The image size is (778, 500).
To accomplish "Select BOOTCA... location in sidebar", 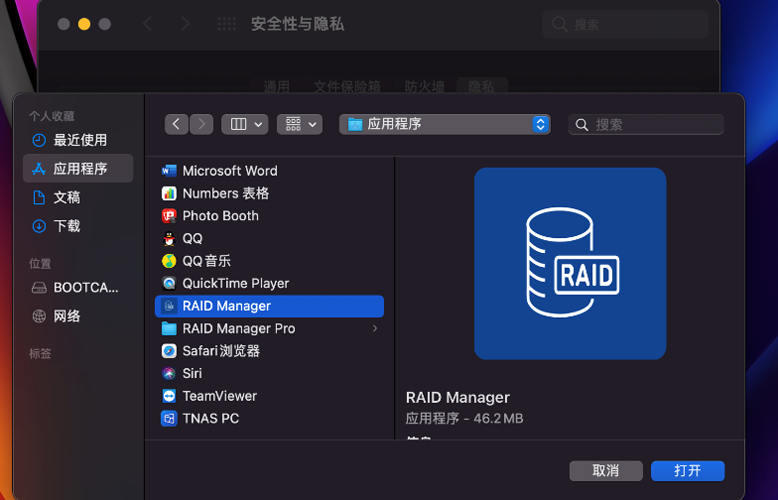I will pos(78,288).
